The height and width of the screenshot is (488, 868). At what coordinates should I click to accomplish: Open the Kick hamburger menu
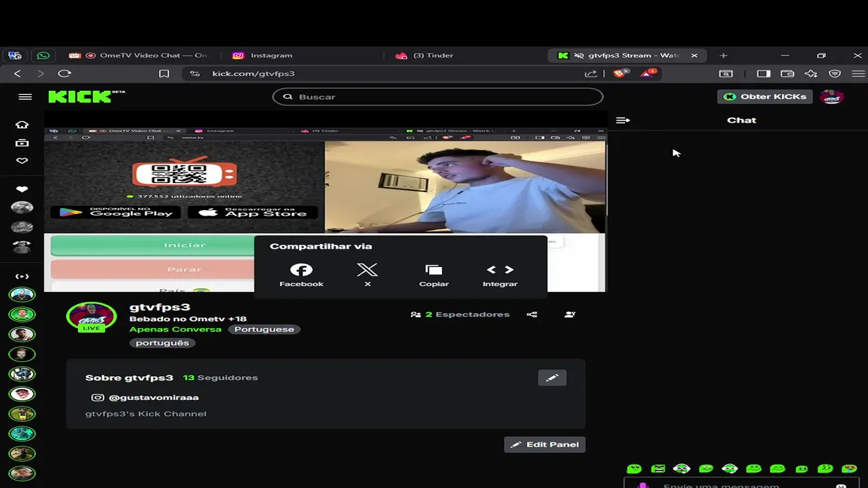25,97
